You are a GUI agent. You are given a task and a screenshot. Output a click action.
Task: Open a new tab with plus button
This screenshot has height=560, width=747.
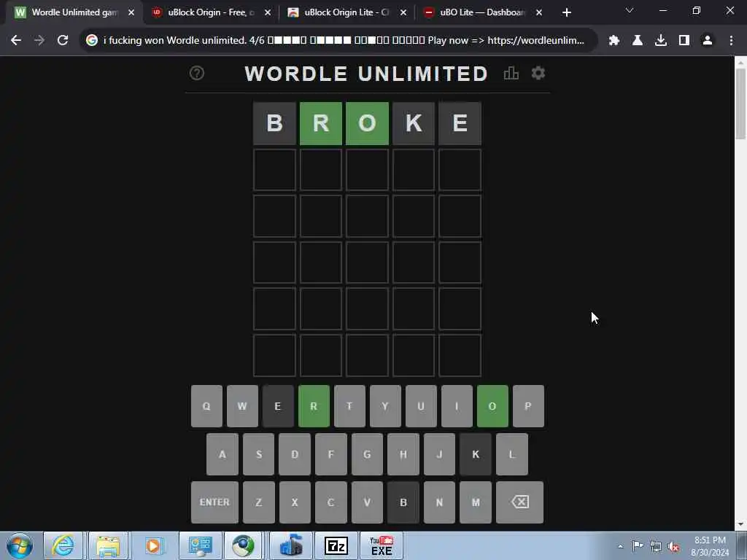point(566,12)
